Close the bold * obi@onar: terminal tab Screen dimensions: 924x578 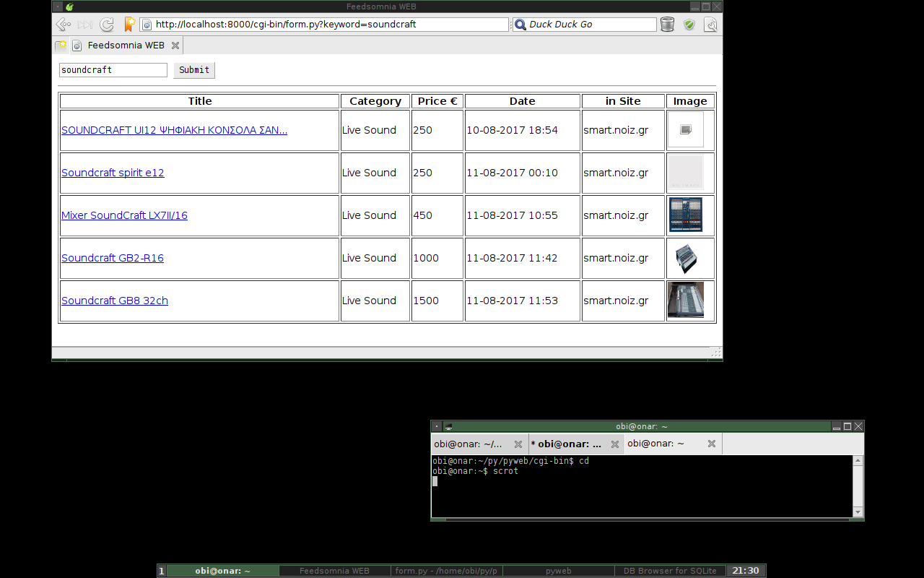point(614,444)
